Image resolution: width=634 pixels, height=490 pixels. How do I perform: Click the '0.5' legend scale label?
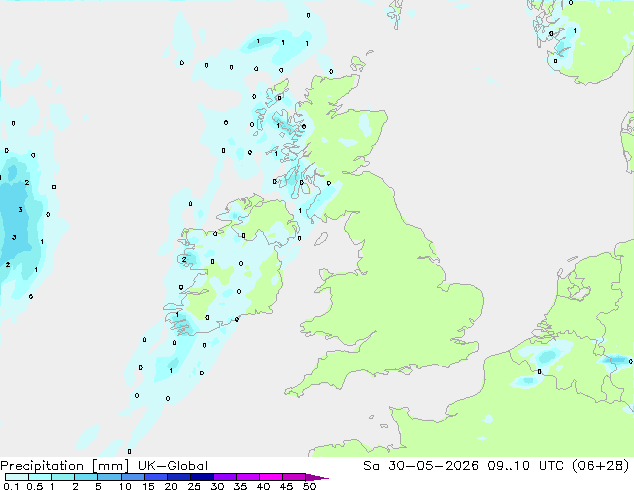point(35,486)
